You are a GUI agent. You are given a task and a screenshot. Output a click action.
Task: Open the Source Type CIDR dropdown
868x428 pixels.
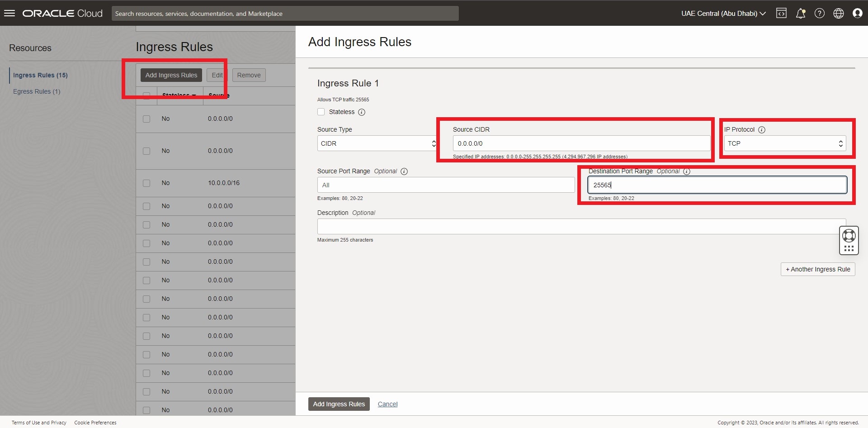click(x=377, y=143)
